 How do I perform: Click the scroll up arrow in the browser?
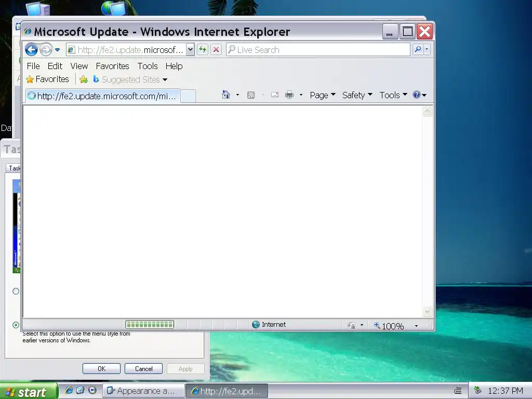(x=427, y=111)
